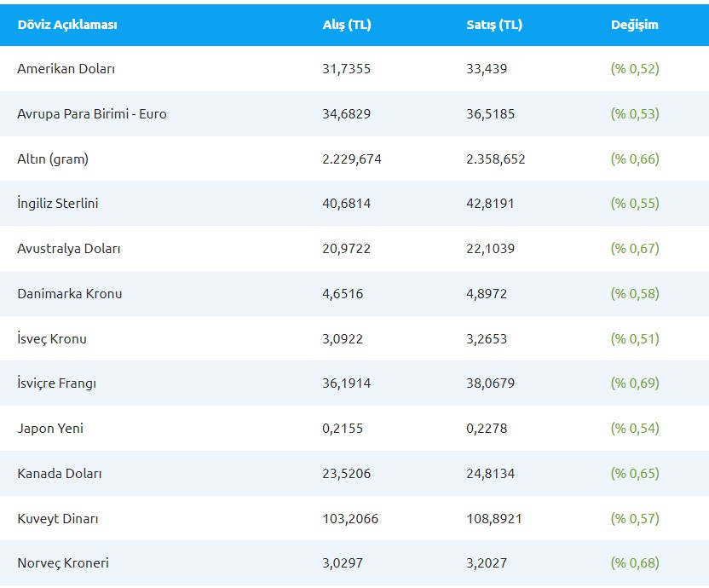Click the Altın (gram) row label

click(53, 159)
